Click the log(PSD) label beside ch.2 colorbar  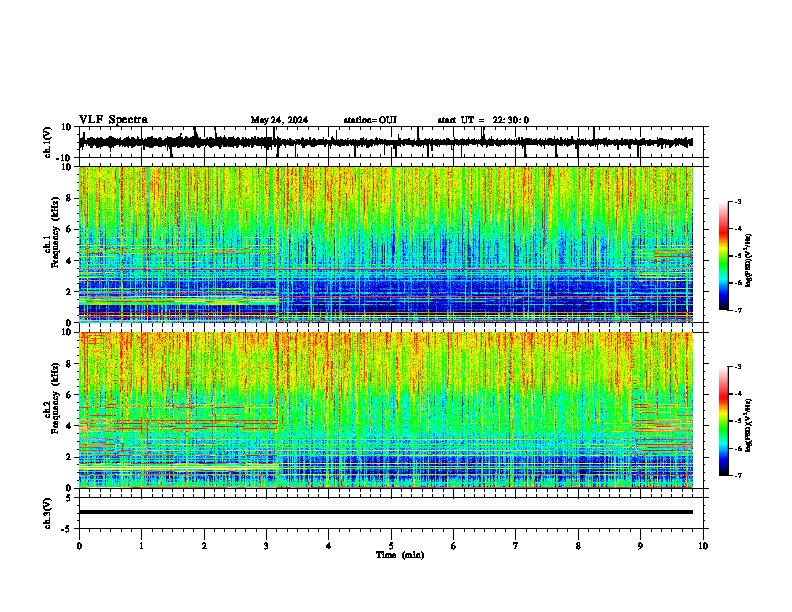pos(748,425)
